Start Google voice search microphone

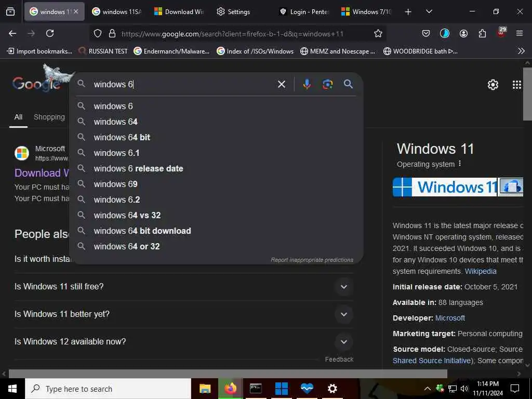(307, 84)
